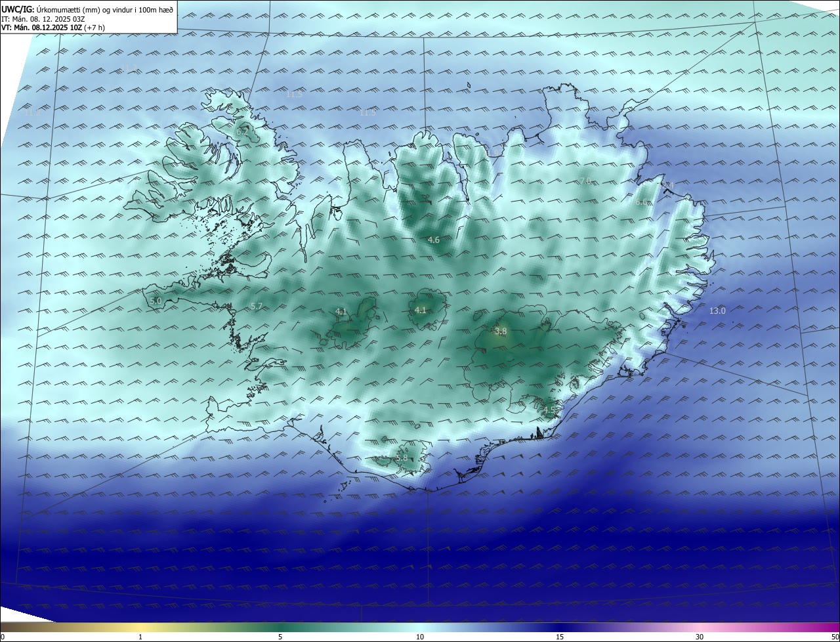Image resolution: width=840 pixels, height=642 pixels.
Task: Click the 4.6 value label in north Iceland
Action: click(434, 240)
